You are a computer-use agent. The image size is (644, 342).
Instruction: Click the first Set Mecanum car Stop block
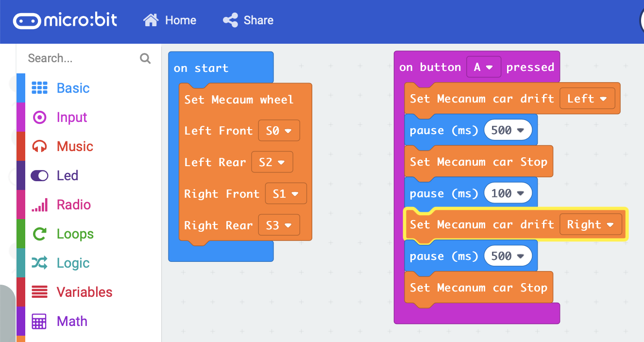(x=478, y=162)
